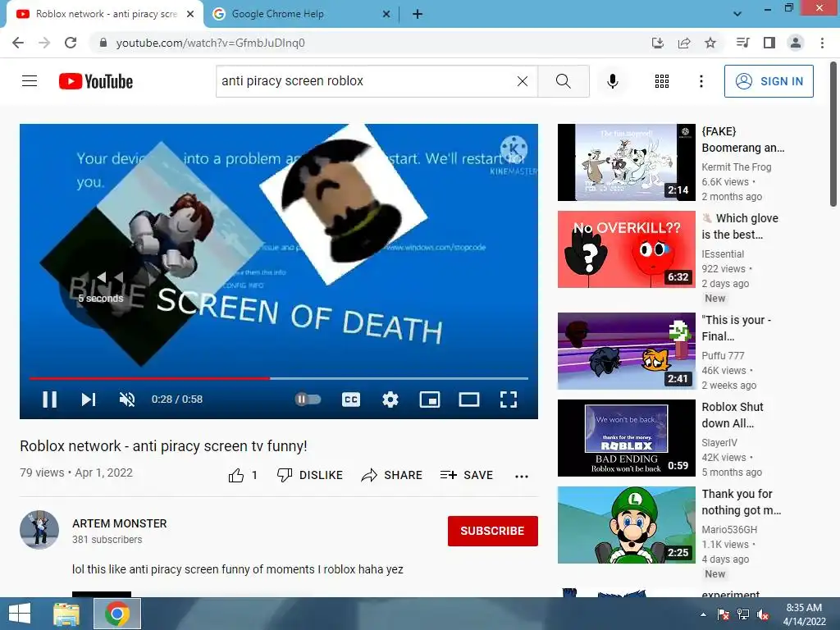Show hidden system tray icons
Image resolution: width=840 pixels, height=630 pixels.
pos(703,614)
